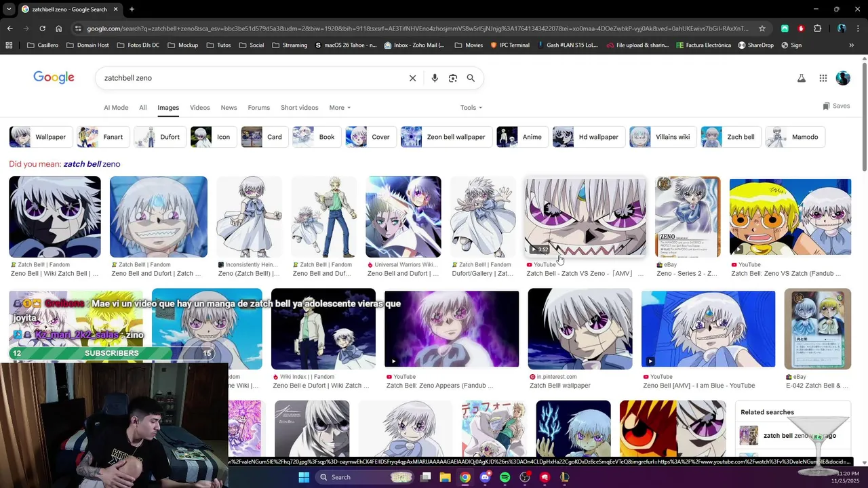Open the Streaming bookmark folder

coord(290,45)
